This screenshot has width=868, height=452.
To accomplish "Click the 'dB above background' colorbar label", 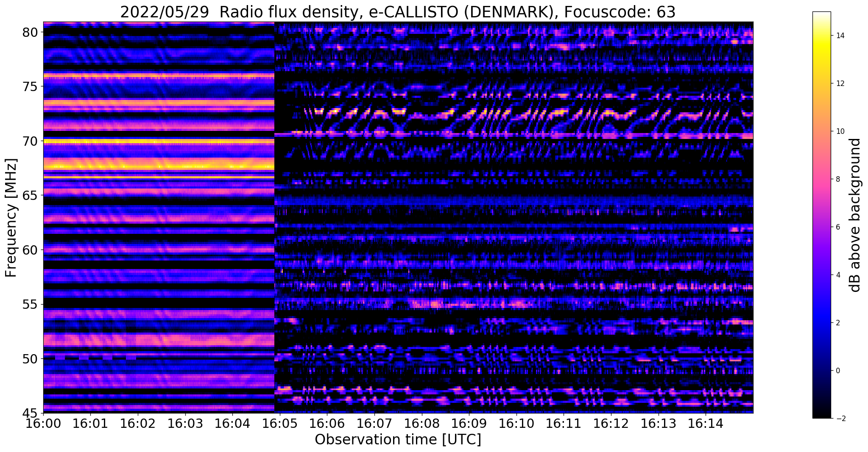I will coord(855,215).
